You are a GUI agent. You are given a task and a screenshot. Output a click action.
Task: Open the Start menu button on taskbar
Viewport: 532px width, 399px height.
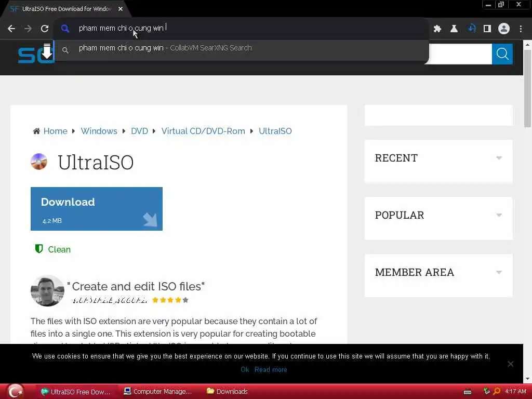point(15,391)
